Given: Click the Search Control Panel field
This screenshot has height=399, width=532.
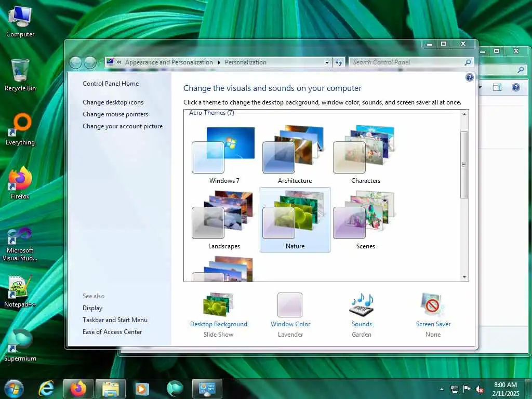Looking at the screenshot, I should (406, 62).
